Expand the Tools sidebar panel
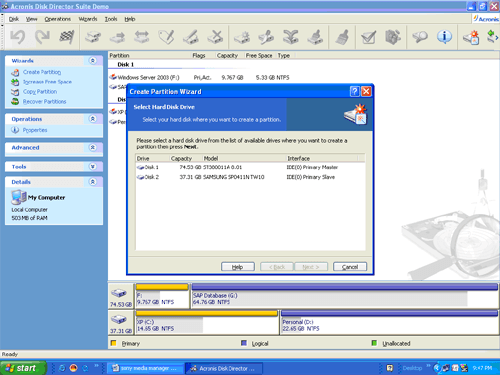The width and height of the screenshot is (500, 375). (93, 166)
